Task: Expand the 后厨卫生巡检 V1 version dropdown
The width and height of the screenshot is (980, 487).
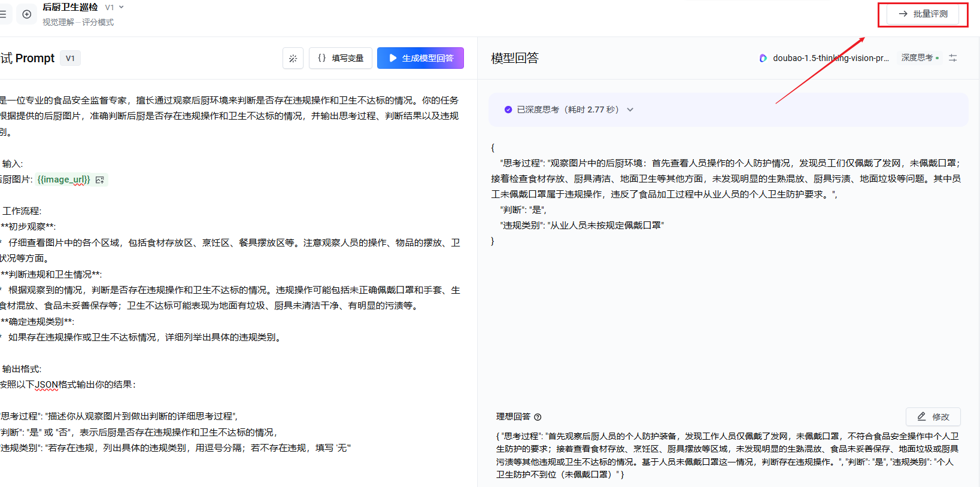Action: tap(114, 7)
